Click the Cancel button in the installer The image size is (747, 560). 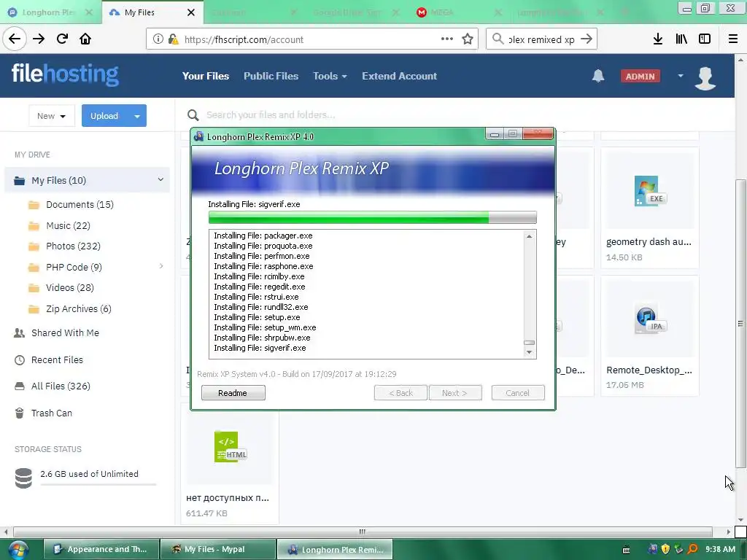tap(518, 393)
